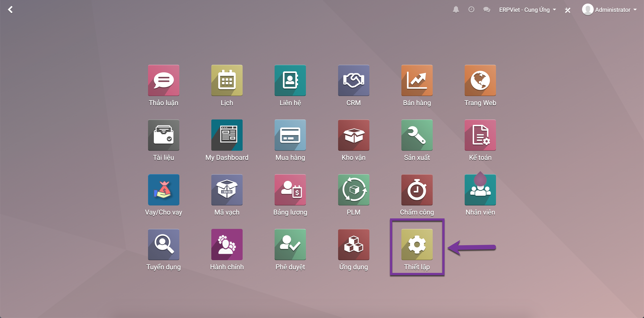Open the Mã vạch barcode app
This screenshot has height=318, width=644.
pos(227,190)
